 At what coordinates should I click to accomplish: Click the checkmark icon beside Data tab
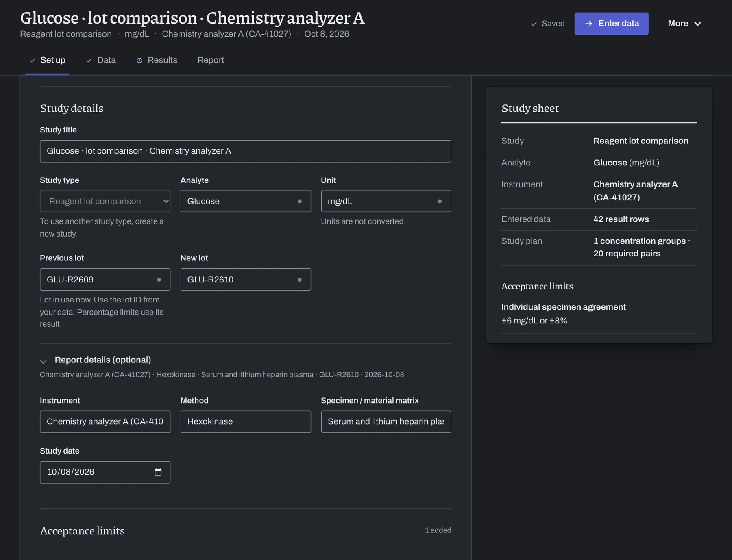[x=89, y=60]
